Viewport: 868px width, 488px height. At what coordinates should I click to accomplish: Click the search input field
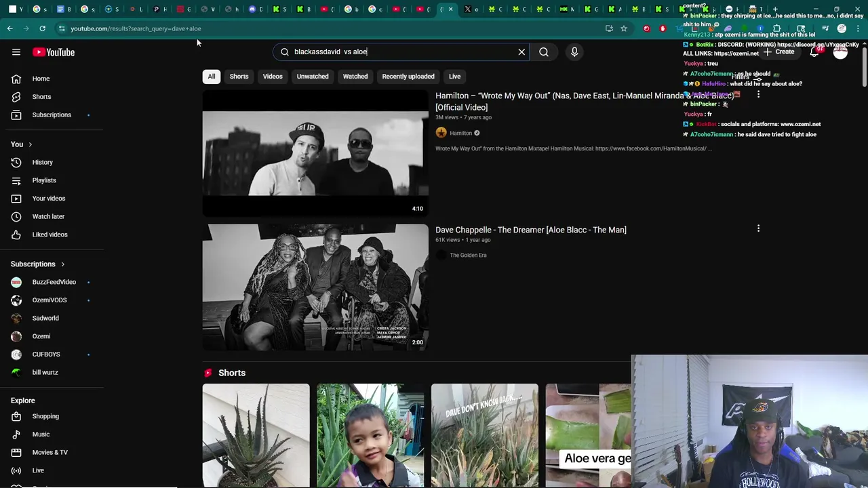point(400,52)
